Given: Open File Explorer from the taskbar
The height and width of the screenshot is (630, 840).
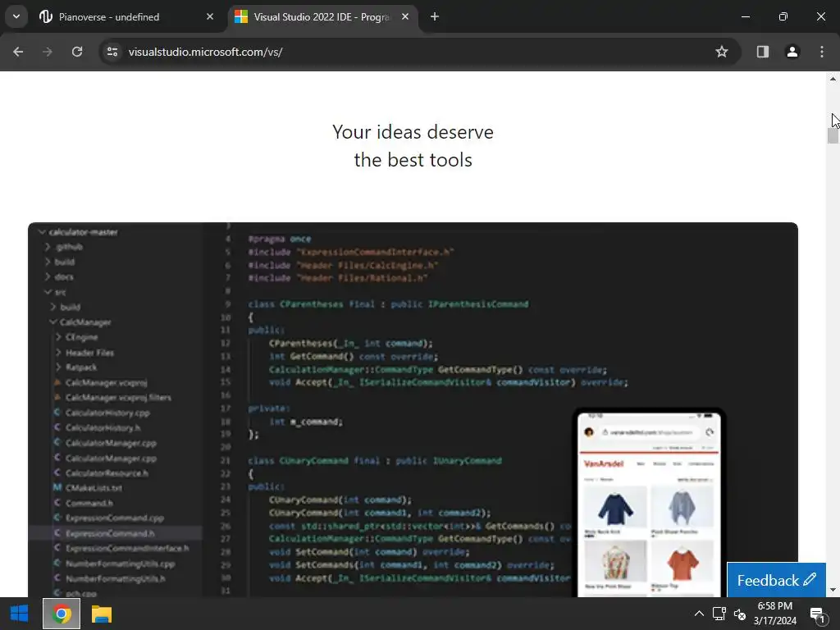Looking at the screenshot, I should pyautogui.click(x=101, y=614).
